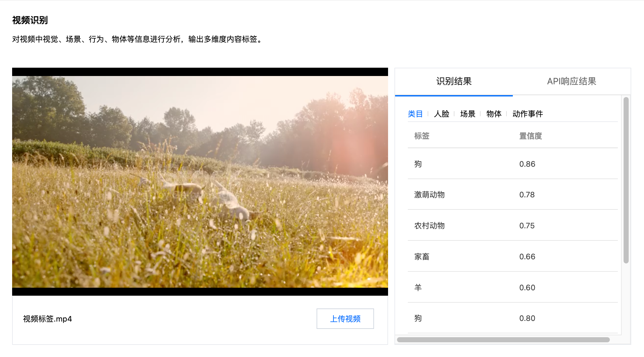Viewport: 644px width, 357px height.
Task: Click the confidence value 0.75
Action: pyautogui.click(x=527, y=226)
